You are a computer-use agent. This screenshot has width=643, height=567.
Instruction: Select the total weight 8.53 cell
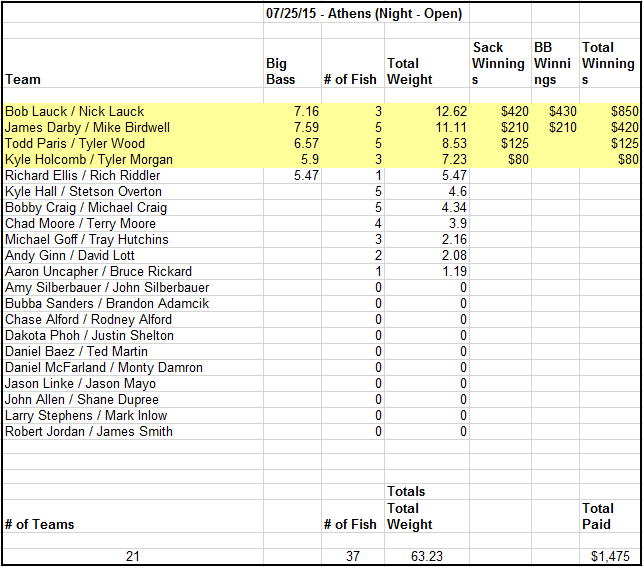pos(454,143)
